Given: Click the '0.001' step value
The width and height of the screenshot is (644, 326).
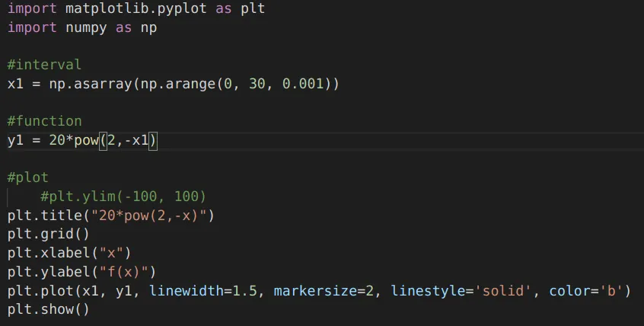Looking at the screenshot, I should (x=303, y=84).
